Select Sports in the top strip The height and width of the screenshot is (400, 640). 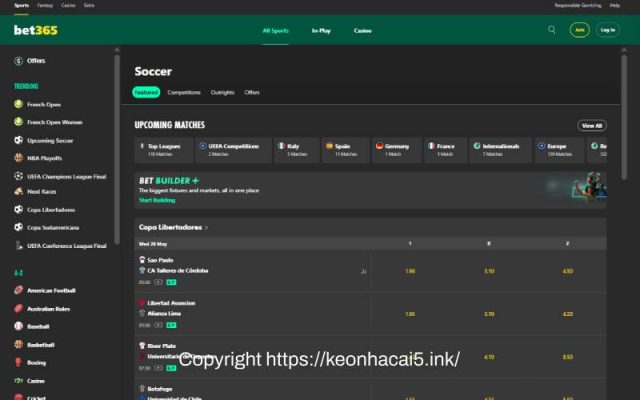[22, 5]
